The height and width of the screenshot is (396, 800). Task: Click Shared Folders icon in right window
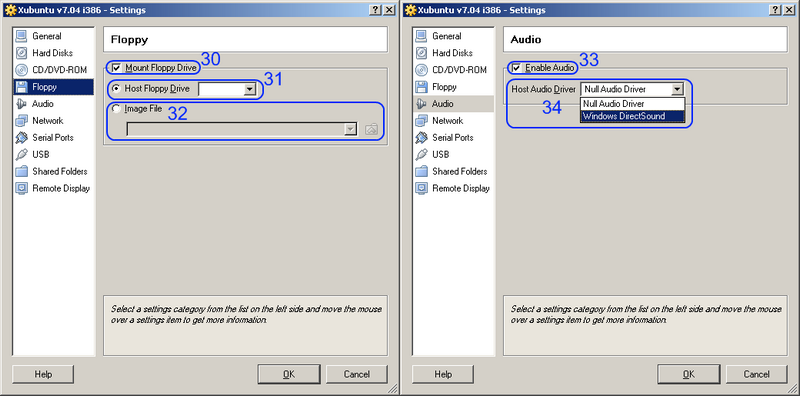(421, 171)
